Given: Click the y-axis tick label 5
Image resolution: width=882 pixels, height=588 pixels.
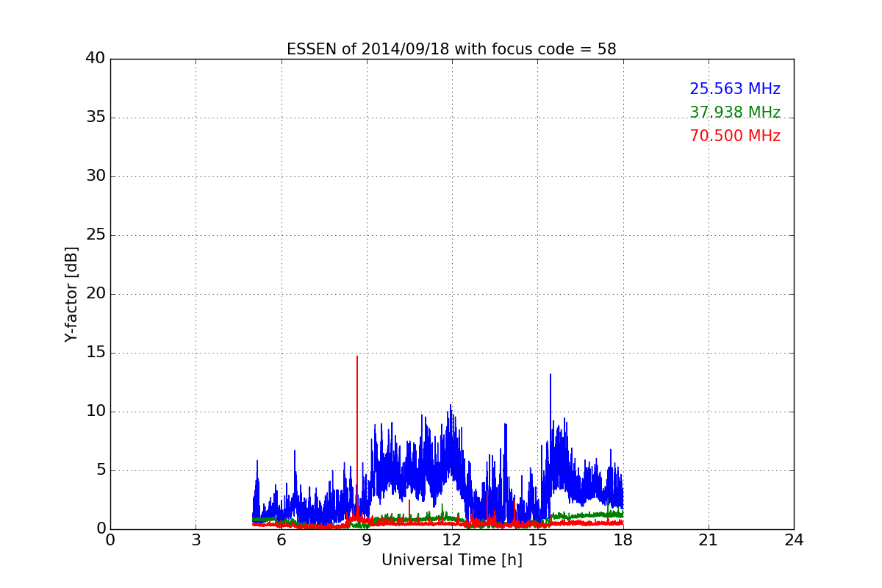Looking at the screenshot, I should pos(100,470).
